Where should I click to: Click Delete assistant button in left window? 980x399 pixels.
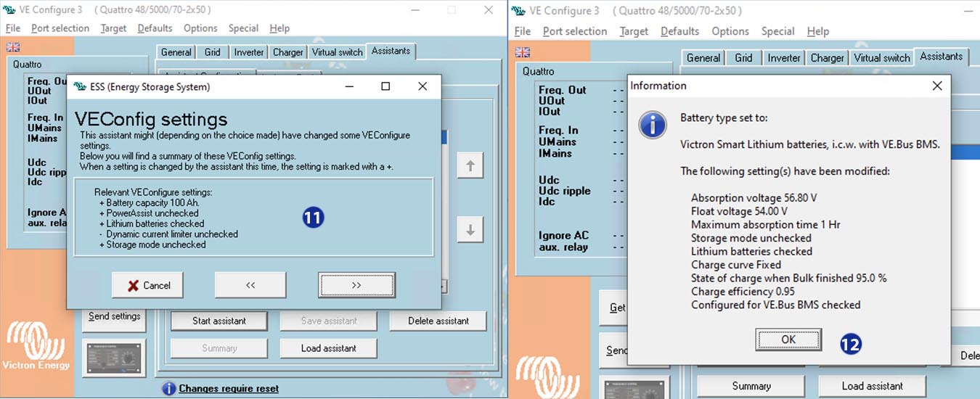tap(438, 321)
